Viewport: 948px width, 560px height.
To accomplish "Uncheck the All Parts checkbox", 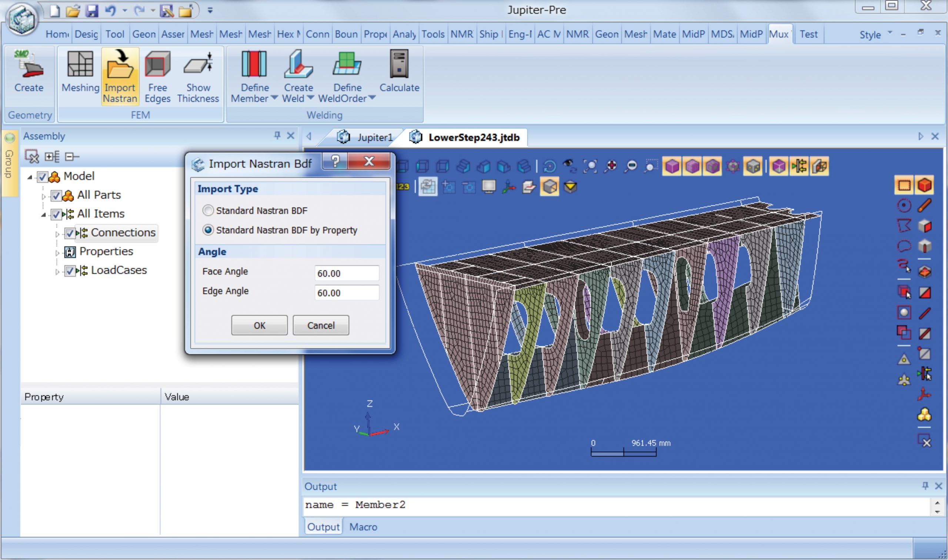I will click(56, 195).
